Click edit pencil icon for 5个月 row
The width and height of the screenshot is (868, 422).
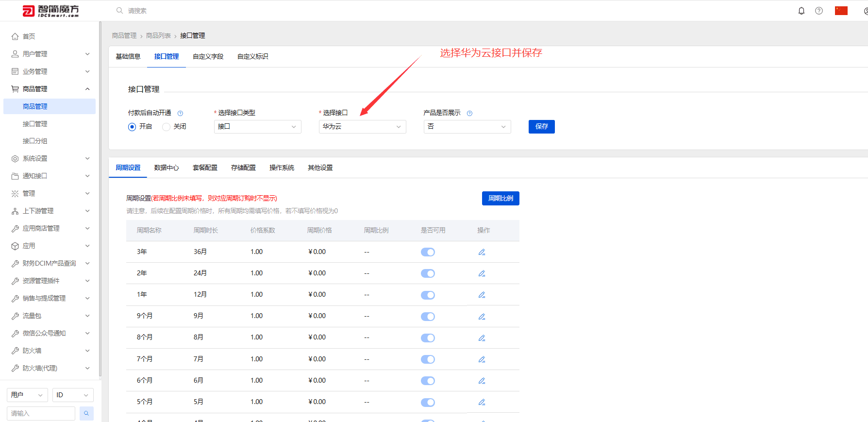[482, 402]
